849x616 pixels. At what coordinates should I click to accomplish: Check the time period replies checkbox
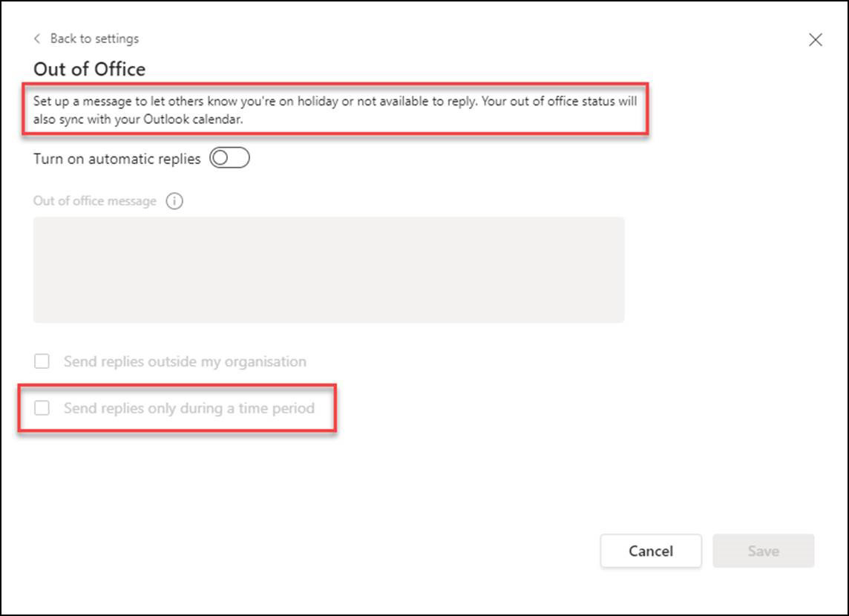pyautogui.click(x=42, y=407)
